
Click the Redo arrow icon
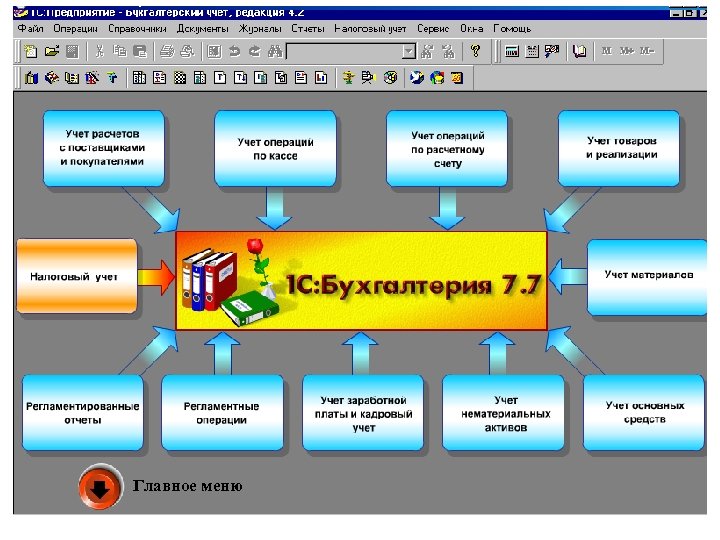(255, 51)
